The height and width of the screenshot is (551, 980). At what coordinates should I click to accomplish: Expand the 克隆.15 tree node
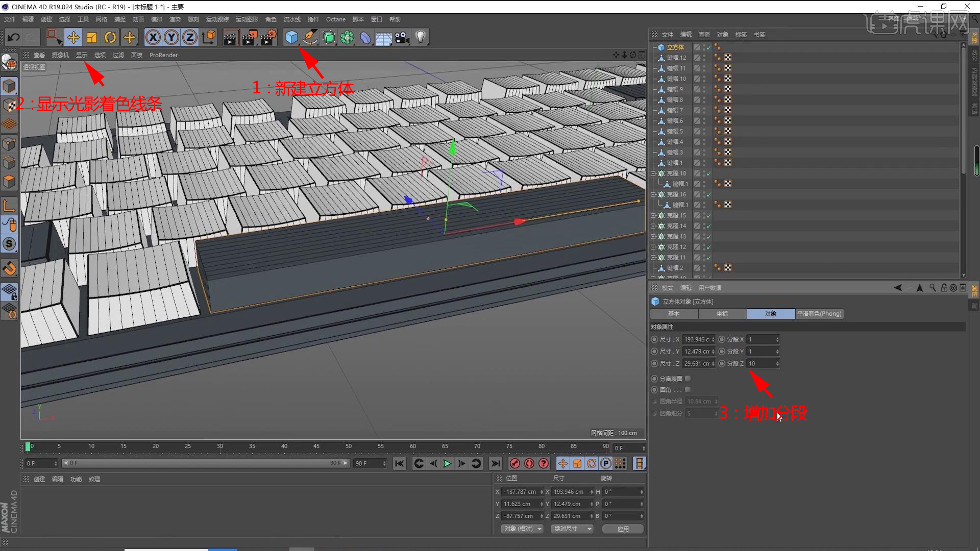[653, 216]
